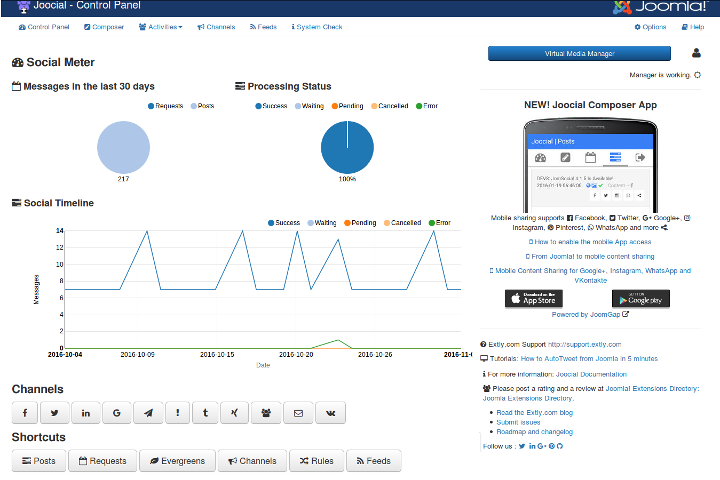Click the Joomla! logo in header
Viewport: 720px width, 480px height.
(660, 7)
